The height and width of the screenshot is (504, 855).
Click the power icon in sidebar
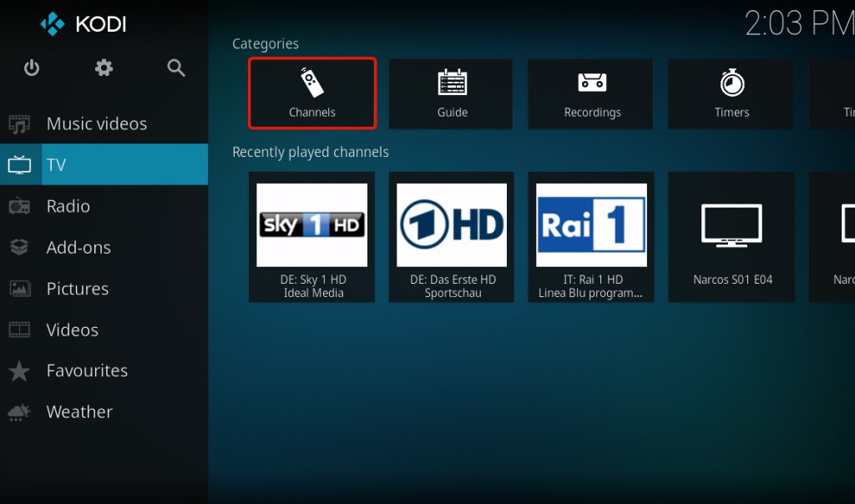coord(32,68)
